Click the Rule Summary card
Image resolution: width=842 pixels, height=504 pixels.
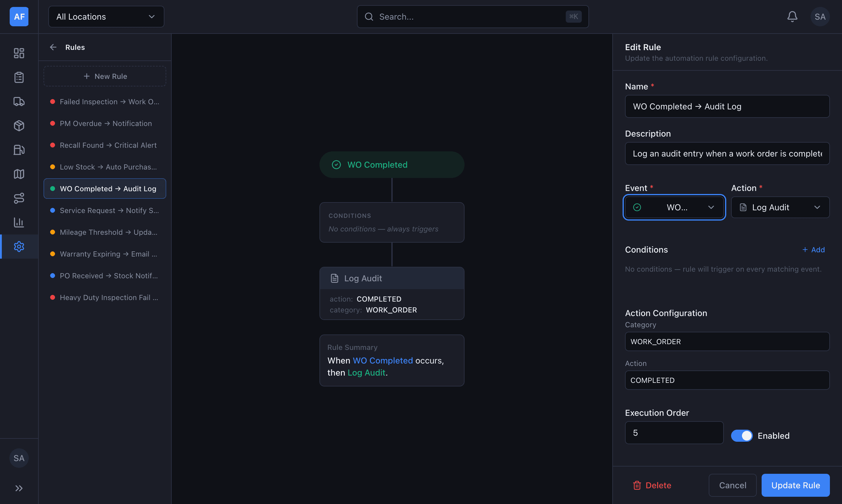[x=392, y=360]
